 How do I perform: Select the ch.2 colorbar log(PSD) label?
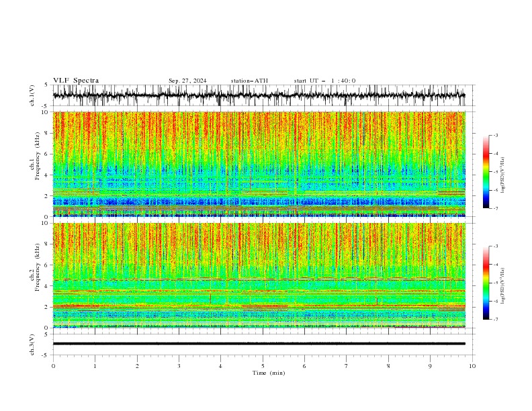[502, 285]
